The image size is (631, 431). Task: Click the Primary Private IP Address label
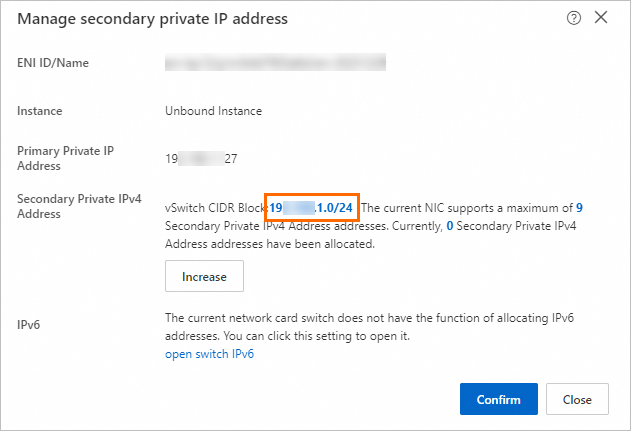(x=65, y=158)
